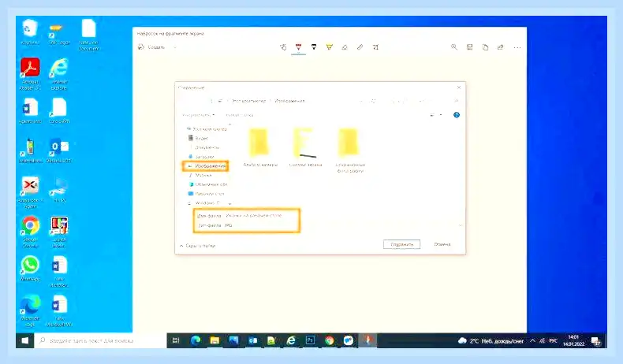Open the three-dots more options menu
Image resolution: width=623 pixels, height=364 pixels.
[517, 47]
